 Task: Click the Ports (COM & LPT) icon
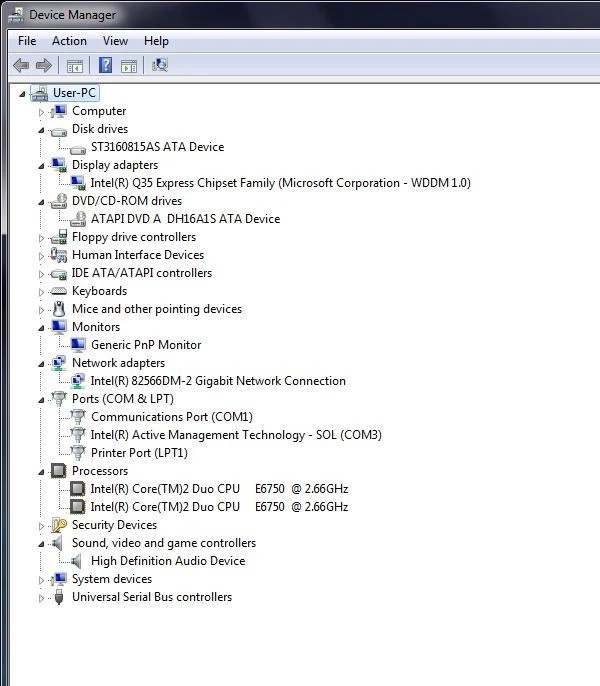click(x=59, y=399)
